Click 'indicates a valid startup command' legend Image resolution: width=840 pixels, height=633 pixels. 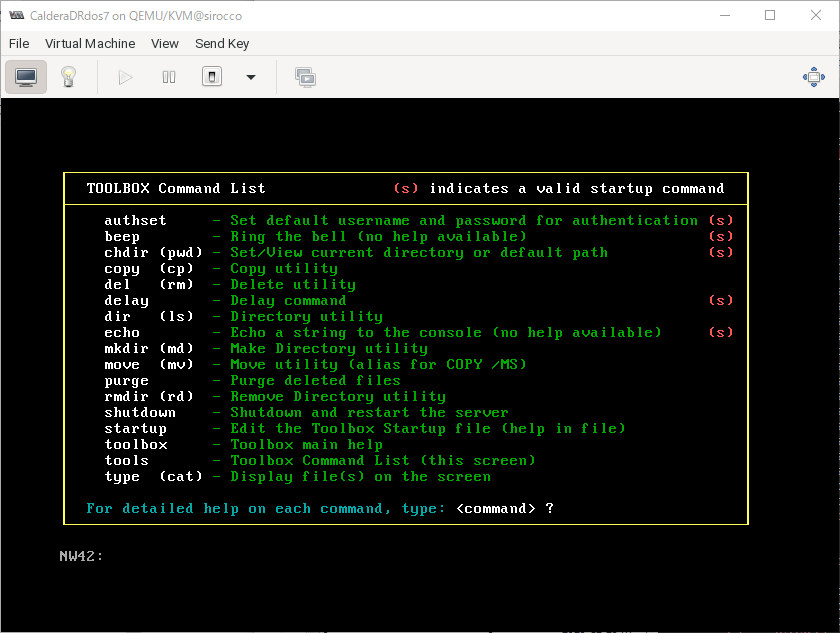click(576, 189)
